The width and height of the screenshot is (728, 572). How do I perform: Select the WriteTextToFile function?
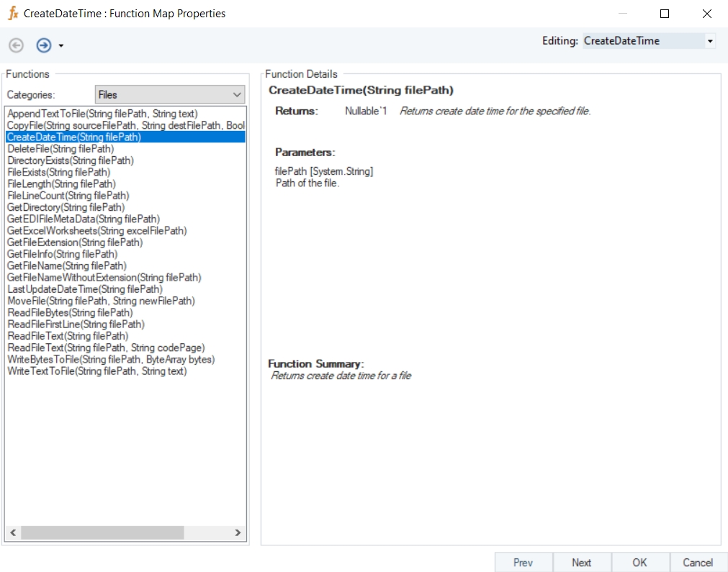coord(97,371)
